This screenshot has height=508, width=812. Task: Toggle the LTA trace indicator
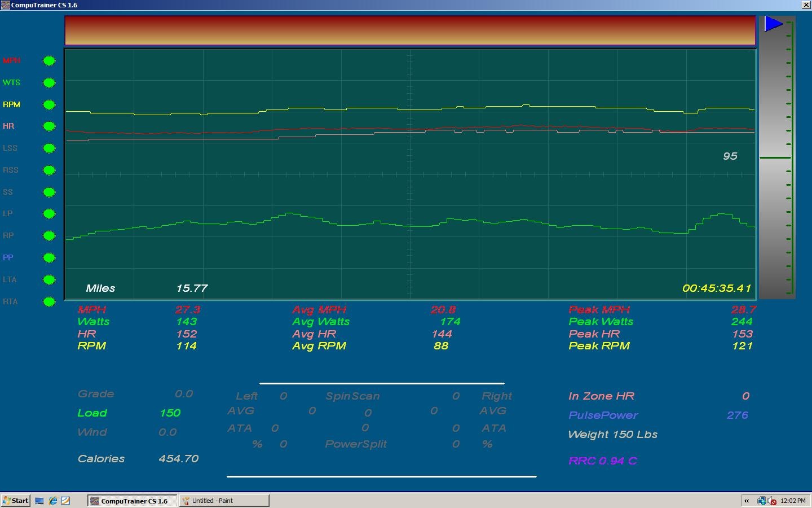pyautogui.click(x=50, y=280)
